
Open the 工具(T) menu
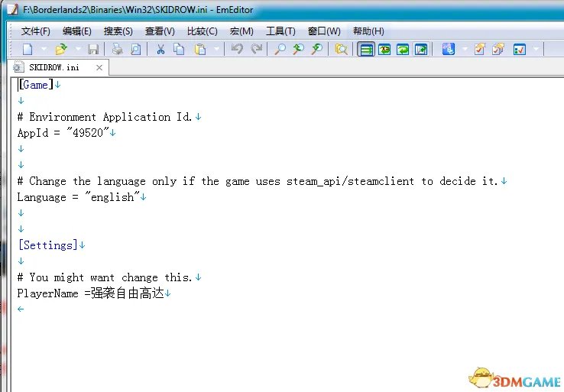pos(280,31)
